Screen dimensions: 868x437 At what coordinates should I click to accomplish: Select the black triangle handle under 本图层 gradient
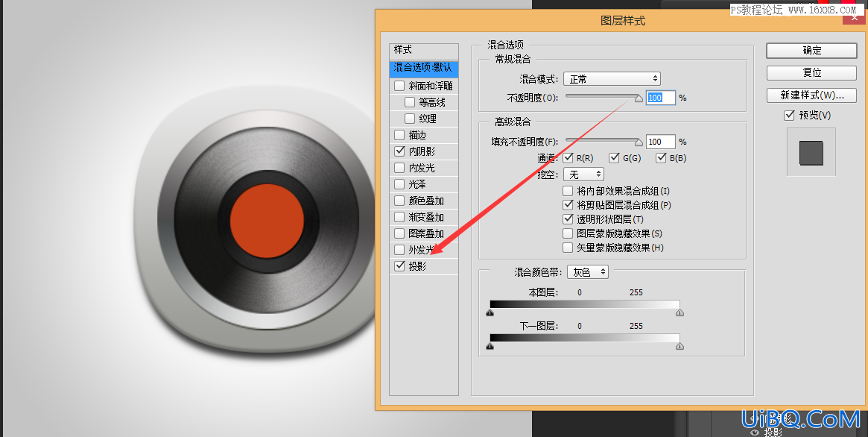[x=490, y=312]
